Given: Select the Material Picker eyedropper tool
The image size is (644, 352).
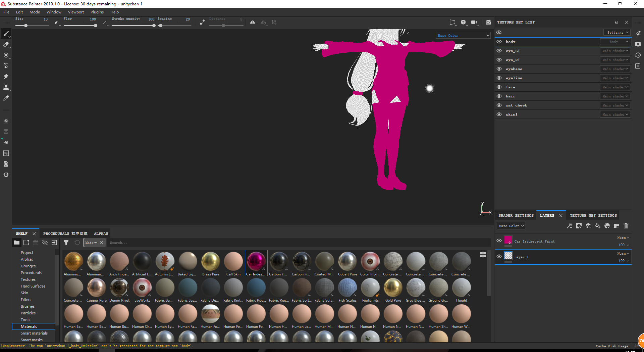Looking at the screenshot, I should click(x=6, y=98).
